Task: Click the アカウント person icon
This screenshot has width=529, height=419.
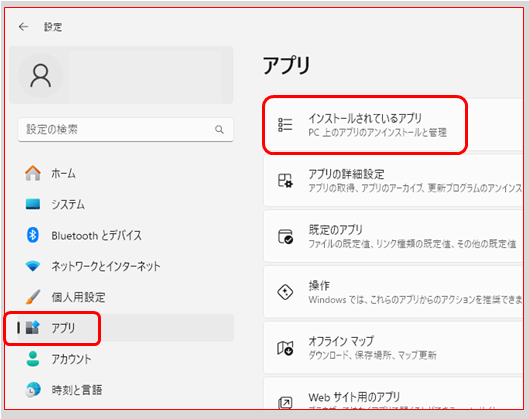Action: coord(33,359)
